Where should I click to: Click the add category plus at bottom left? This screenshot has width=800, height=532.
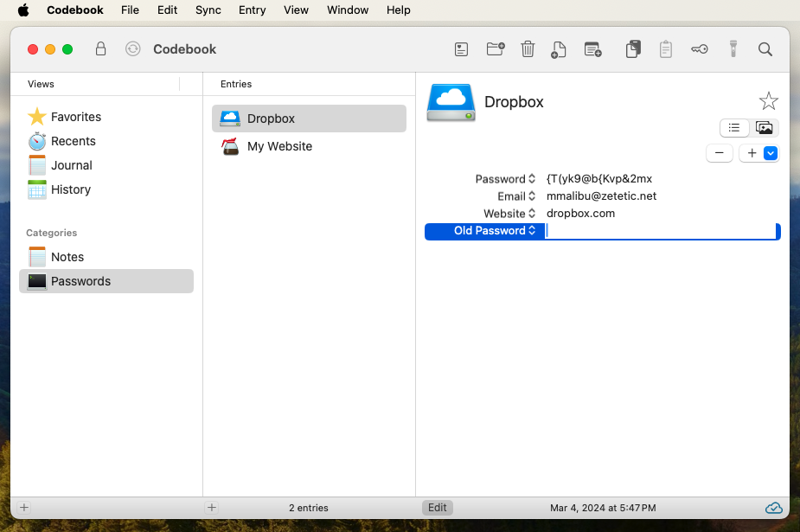[24, 508]
